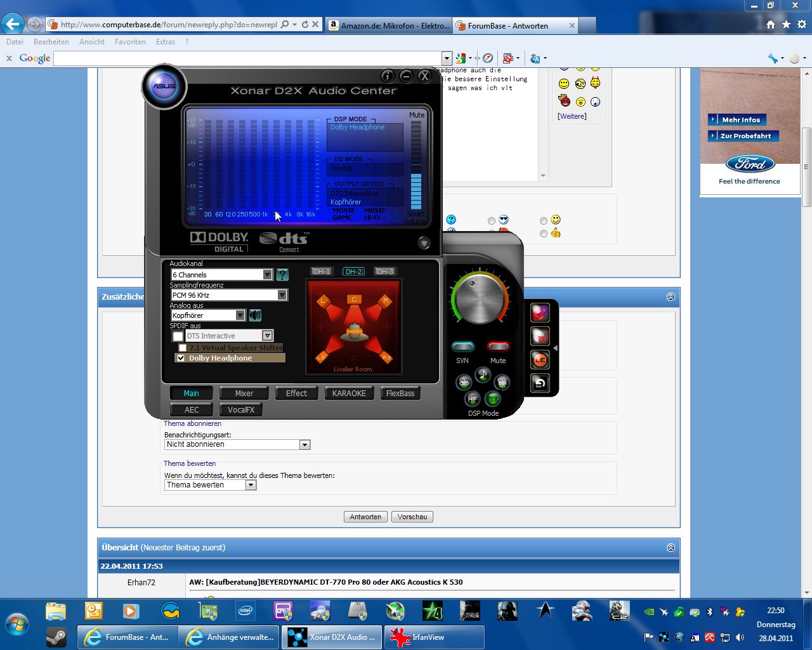
Task: Open IE tools gear icon
Action: pos(802,25)
